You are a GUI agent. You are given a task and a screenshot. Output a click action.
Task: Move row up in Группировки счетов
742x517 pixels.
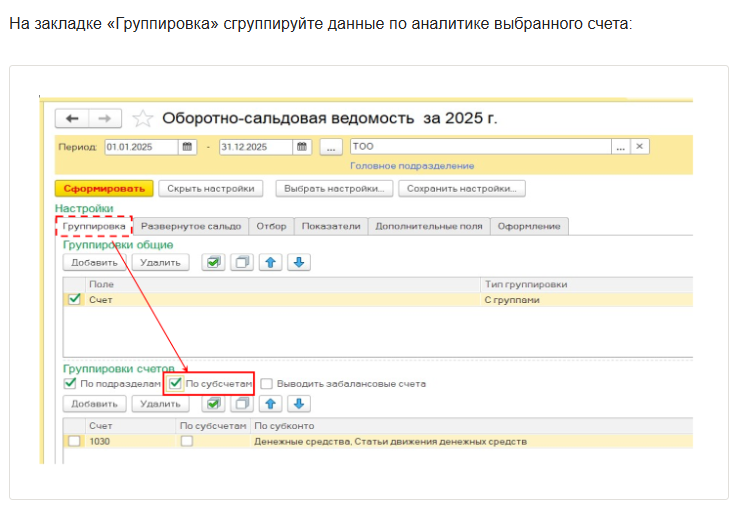click(271, 403)
